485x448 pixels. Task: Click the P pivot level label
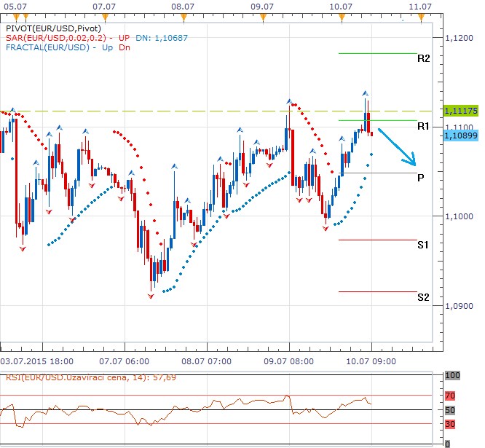(420, 178)
